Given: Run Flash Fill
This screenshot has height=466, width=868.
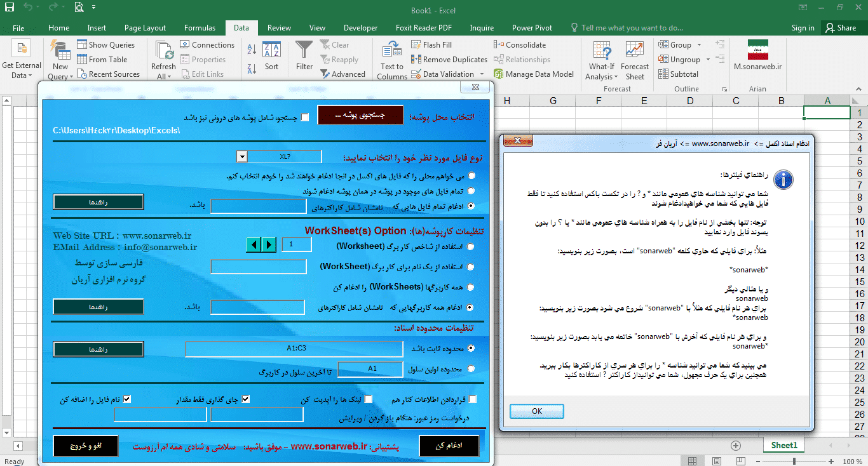Looking at the screenshot, I should pos(431,44).
